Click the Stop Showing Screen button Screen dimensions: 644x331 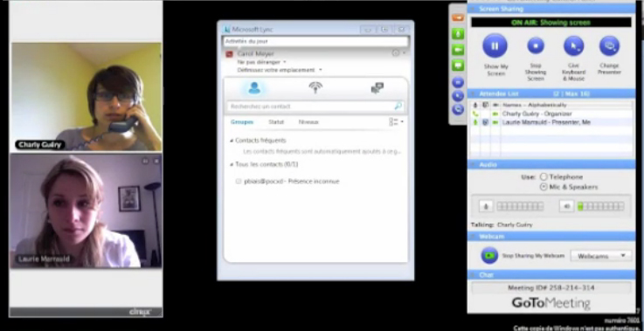tap(536, 46)
